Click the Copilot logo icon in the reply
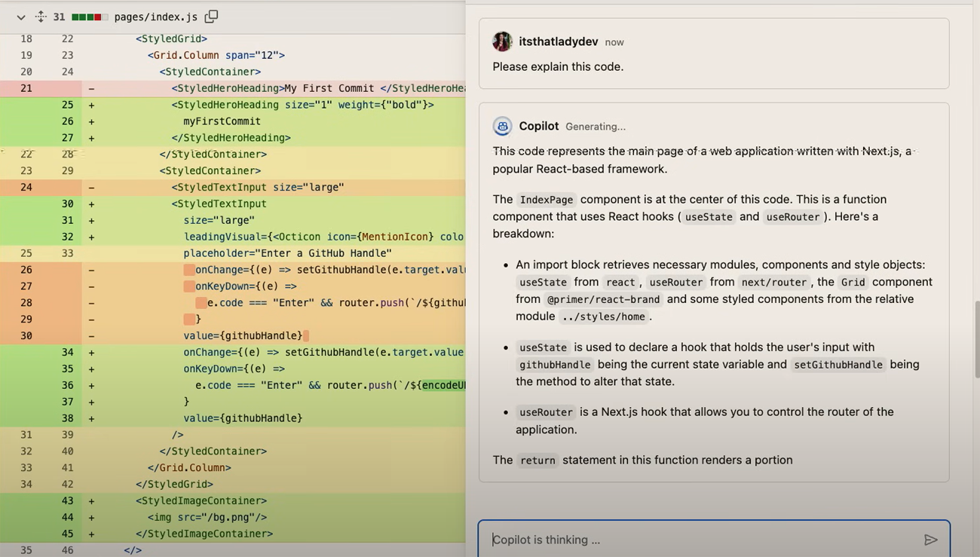This screenshot has width=980, height=557. click(x=502, y=126)
